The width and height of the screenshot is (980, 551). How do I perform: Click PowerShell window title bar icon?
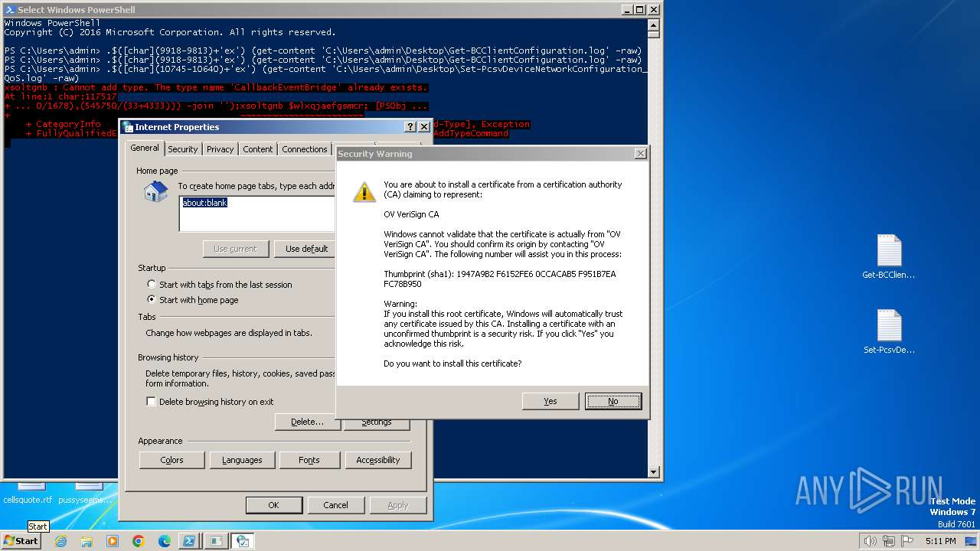point(10,10)
